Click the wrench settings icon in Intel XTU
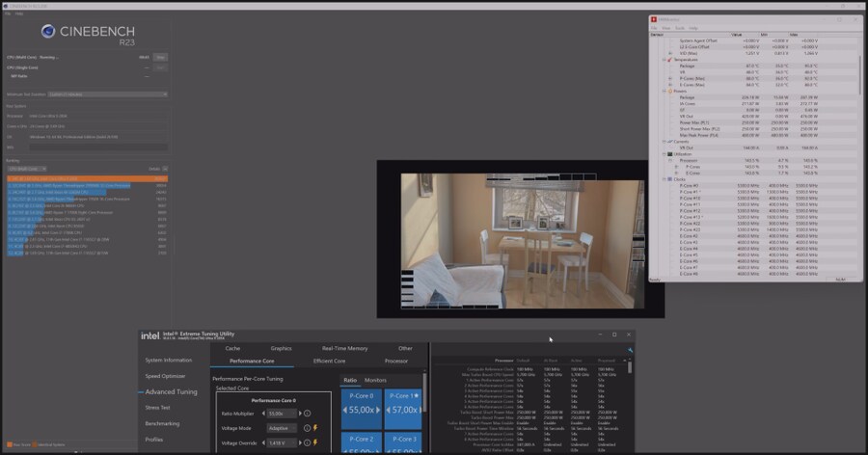This screenshot has height=455, width=868. point(630,350)
